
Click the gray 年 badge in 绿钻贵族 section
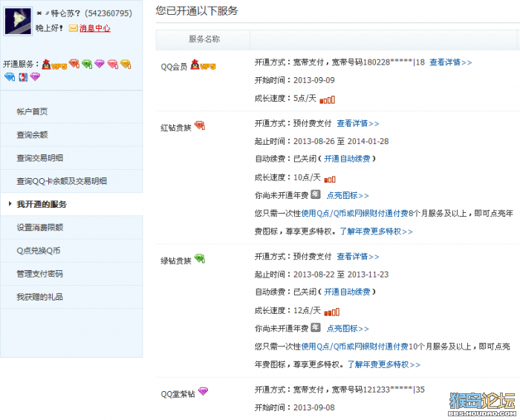coord(316,327)
